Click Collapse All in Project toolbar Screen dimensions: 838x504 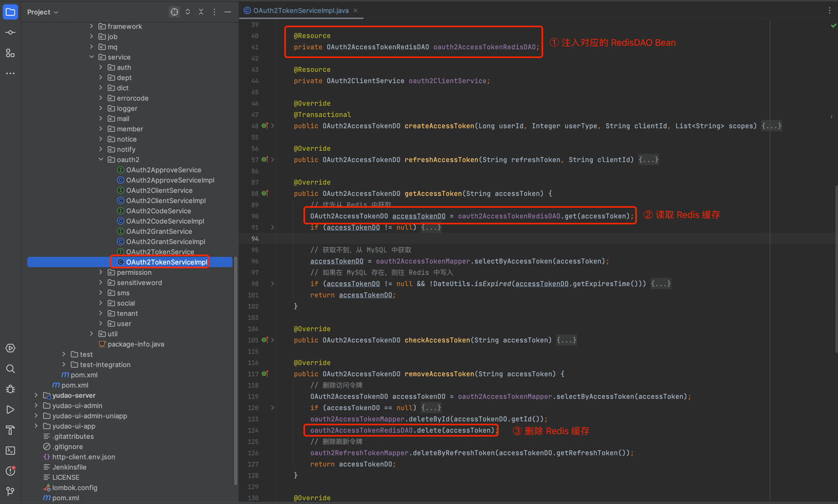pyautogui.click(x=201, y=11)
